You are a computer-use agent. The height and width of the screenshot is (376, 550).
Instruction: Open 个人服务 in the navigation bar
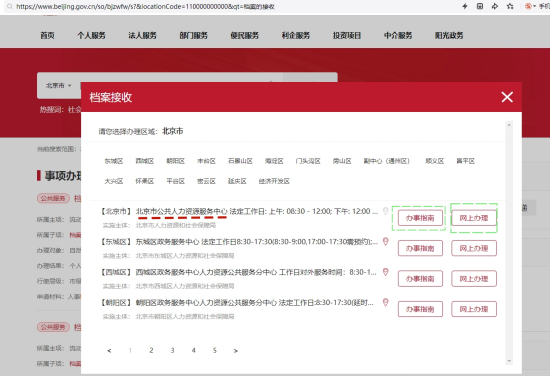tap(91, 35)
